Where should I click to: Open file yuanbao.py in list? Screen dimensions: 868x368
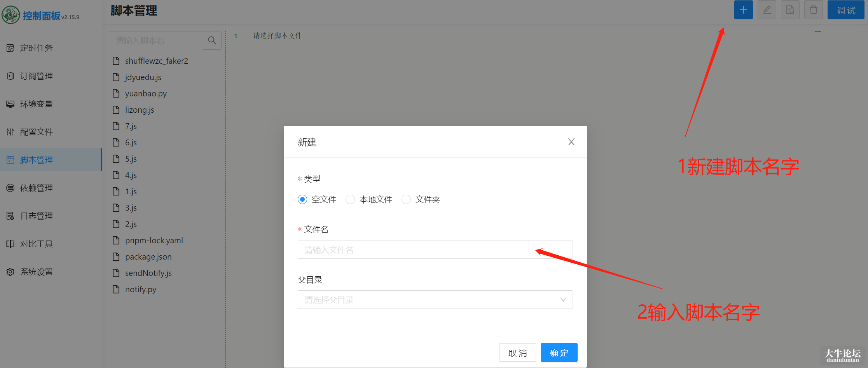[146, 94]
